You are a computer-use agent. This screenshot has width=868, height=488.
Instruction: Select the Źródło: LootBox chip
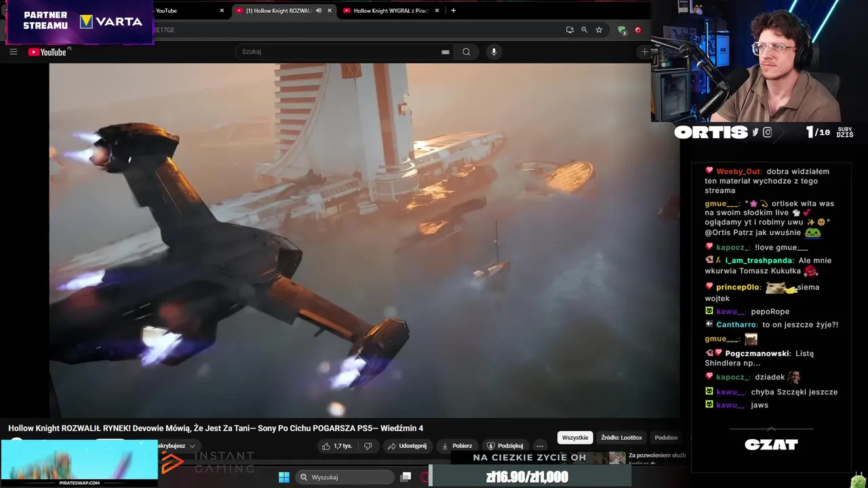click(621, 438)
